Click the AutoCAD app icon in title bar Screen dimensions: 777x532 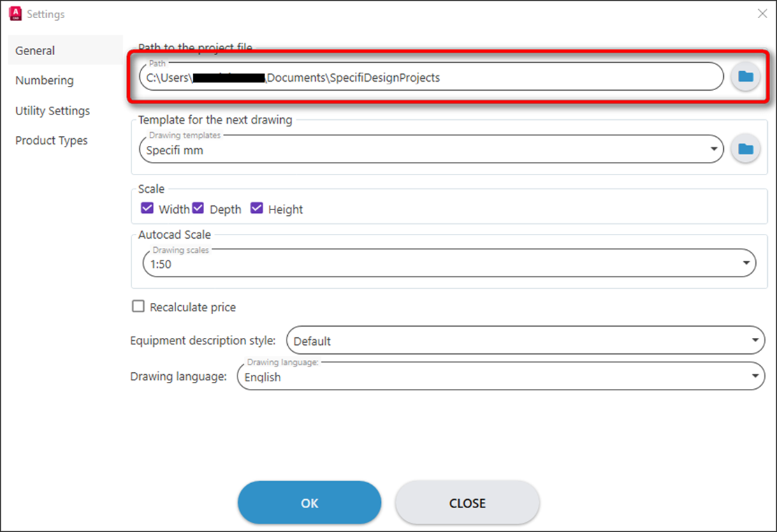coord(15,13)
